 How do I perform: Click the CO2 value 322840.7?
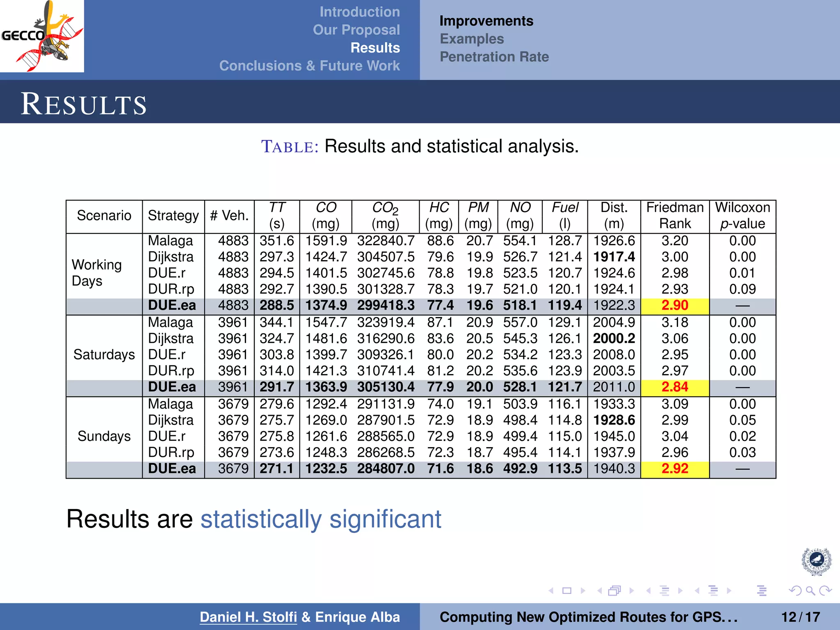[386, 241]
